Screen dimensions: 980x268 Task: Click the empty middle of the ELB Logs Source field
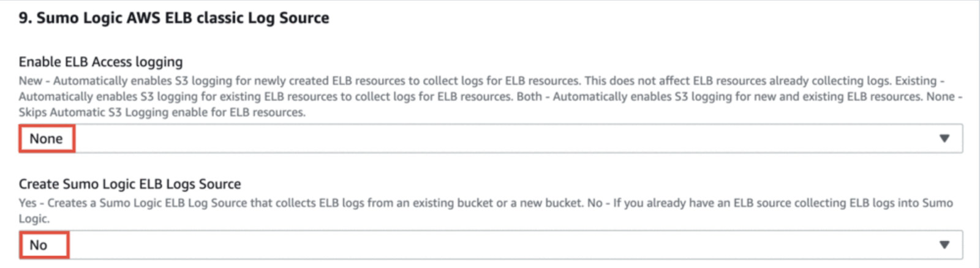pyautogui.click(x=490, y=245)
